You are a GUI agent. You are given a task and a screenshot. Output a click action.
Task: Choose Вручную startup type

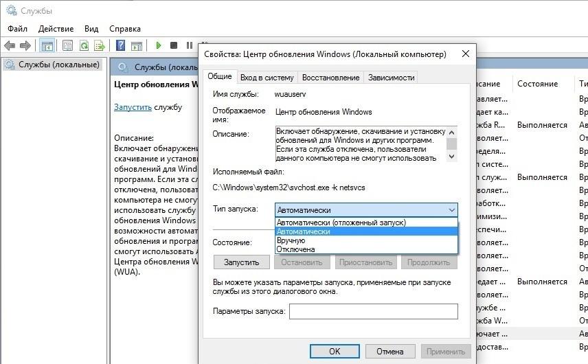pos(366,240)
